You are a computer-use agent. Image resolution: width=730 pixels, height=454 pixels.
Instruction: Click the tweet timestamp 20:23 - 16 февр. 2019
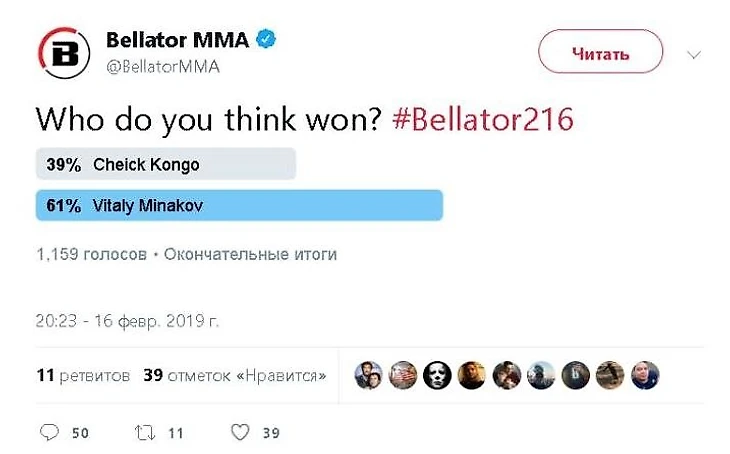[127, 322]
